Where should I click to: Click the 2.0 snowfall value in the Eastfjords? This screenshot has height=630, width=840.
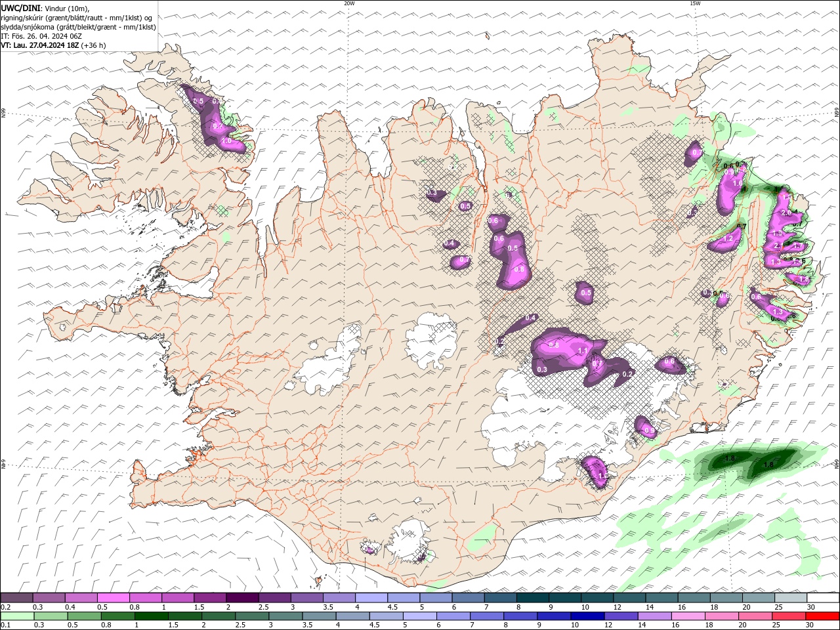787,213
